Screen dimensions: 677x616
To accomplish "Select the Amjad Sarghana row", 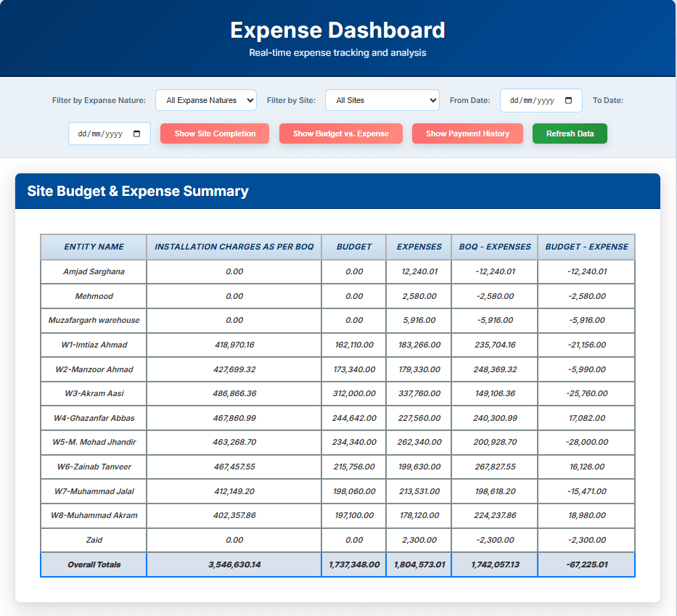I will click(x=94, y=271).
